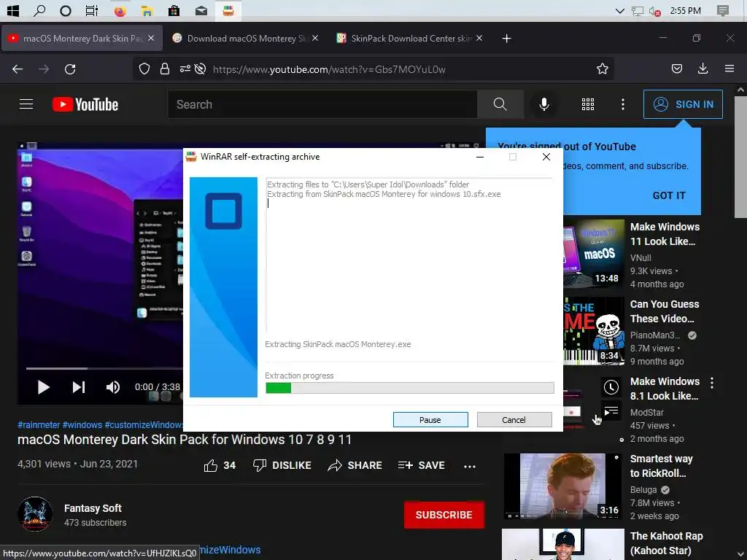Screen dimensions: 747x560
Task: Open Microsoft Store taskbar icon
Action: (174, 10)
